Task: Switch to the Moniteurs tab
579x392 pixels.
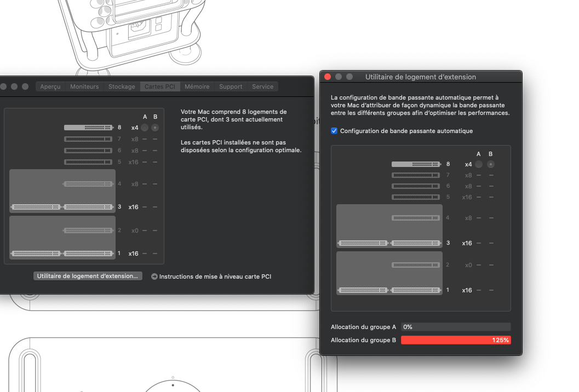Action: point(84,87)
